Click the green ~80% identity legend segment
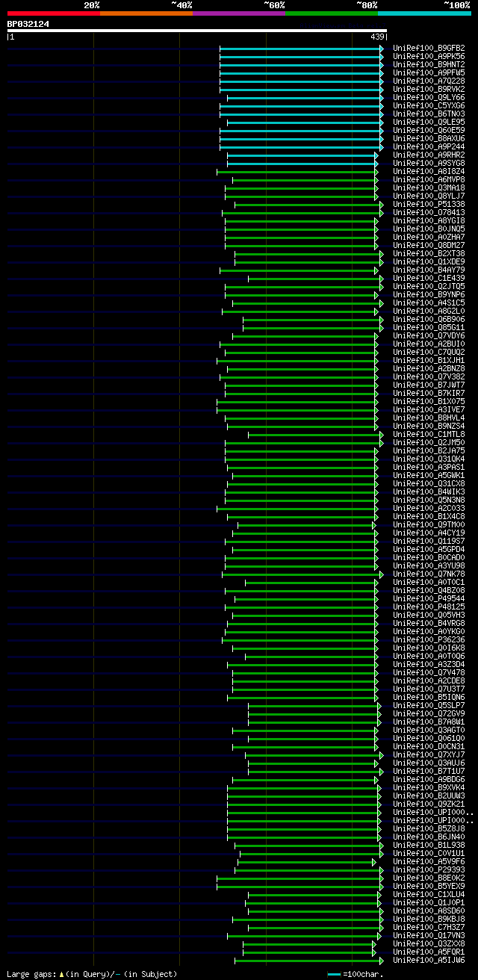 pyautogui.click(x=331, y=13)
